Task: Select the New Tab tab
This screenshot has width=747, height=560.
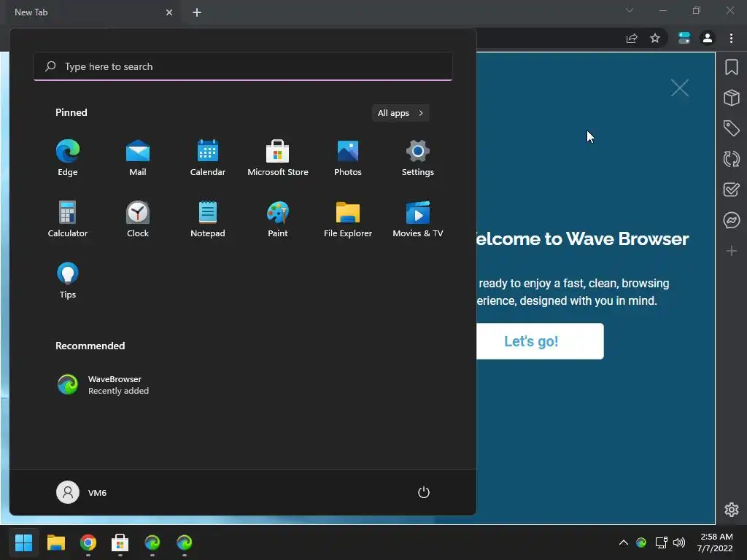Action: [93, 12]
